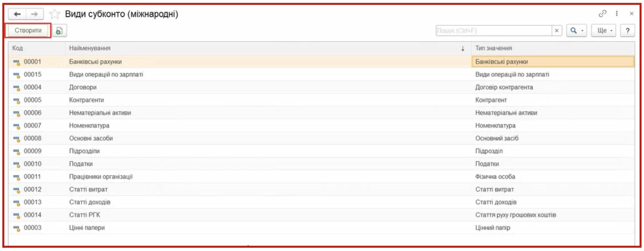
Task: Open the magnifier search dropdown
Action: [577, 31]
